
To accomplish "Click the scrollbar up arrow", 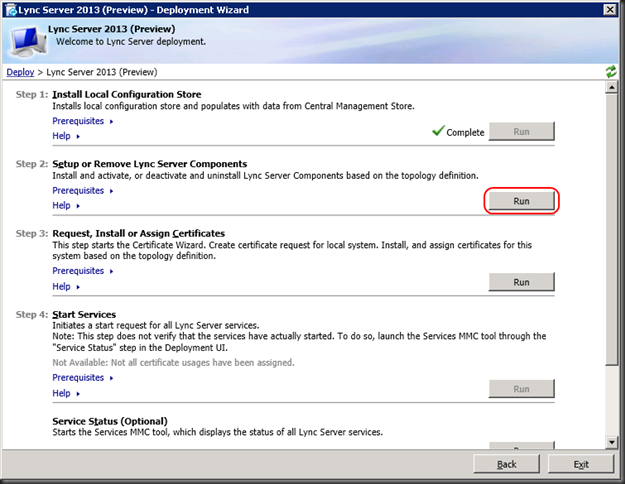I will (611, 87).
